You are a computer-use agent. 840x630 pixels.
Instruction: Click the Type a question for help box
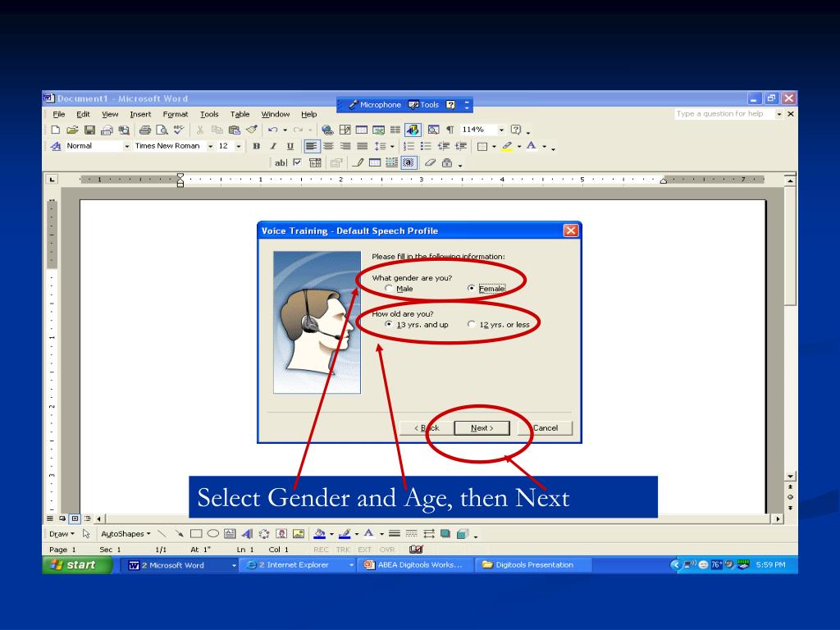point(724,113)
